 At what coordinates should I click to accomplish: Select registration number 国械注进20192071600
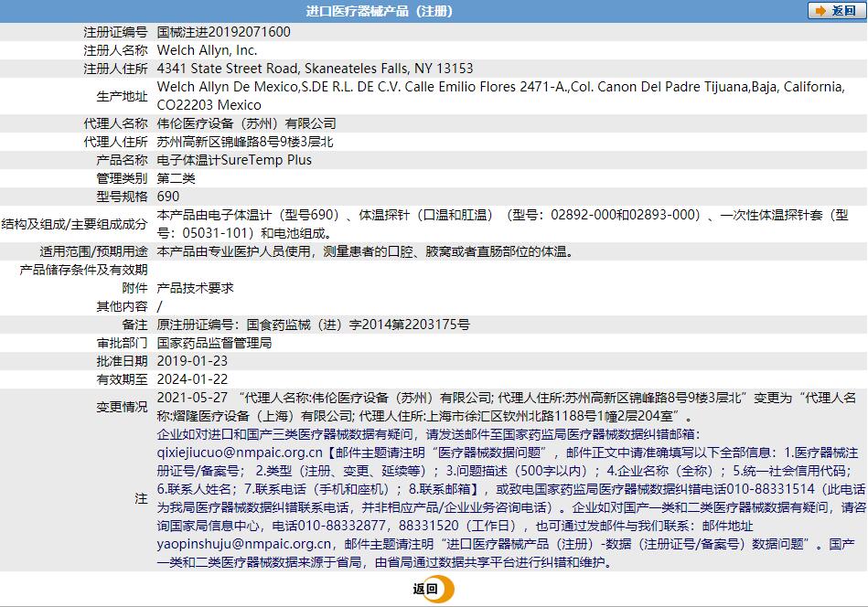(x=224, y=32)
